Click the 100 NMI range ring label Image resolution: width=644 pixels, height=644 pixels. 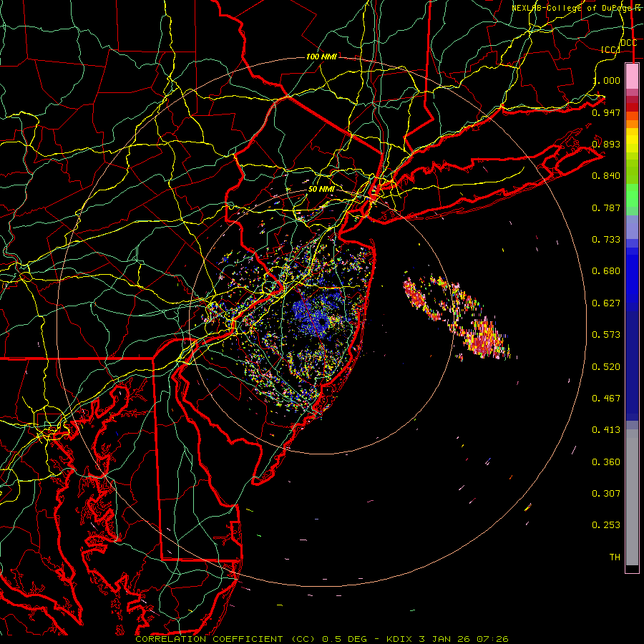point(321,57)
